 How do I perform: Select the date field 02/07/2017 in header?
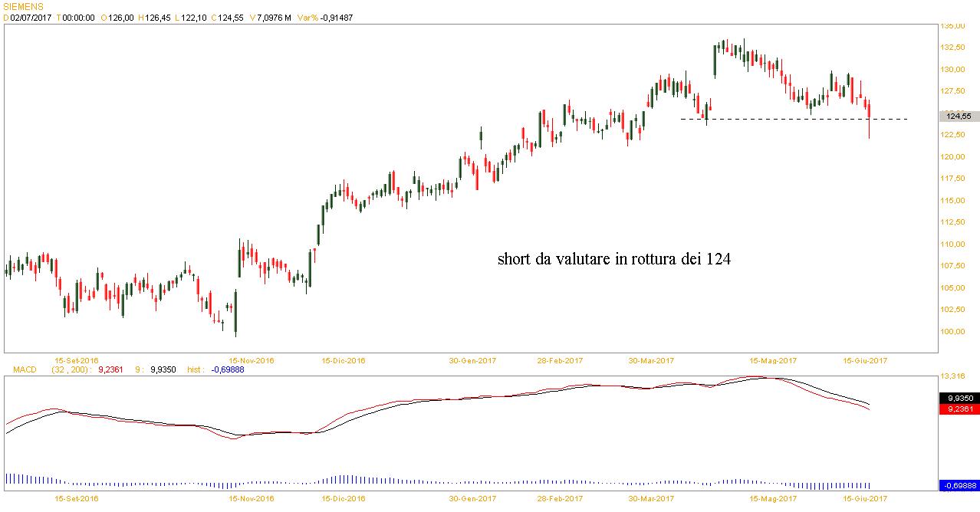pos(31,18)
